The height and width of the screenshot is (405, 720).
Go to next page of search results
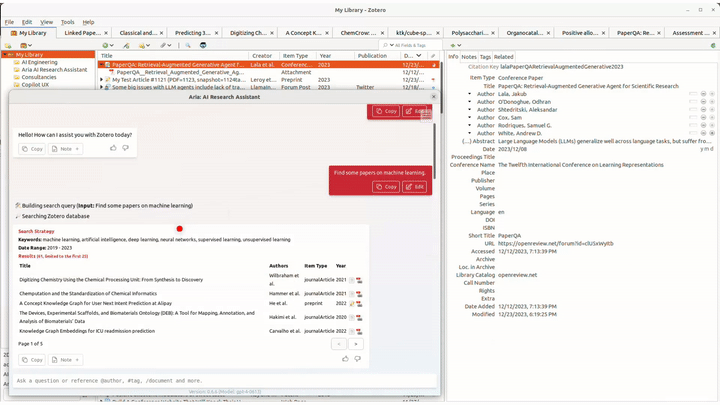pos(355,343)
